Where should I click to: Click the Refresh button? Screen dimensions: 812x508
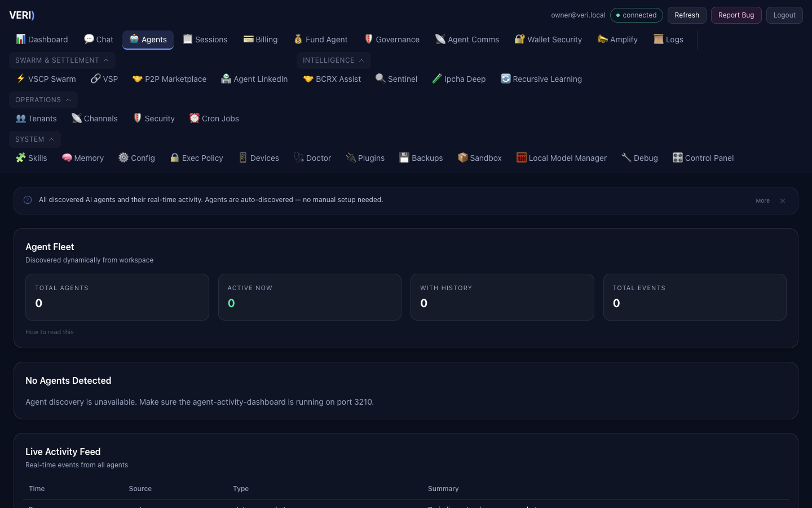click(687, 15)
